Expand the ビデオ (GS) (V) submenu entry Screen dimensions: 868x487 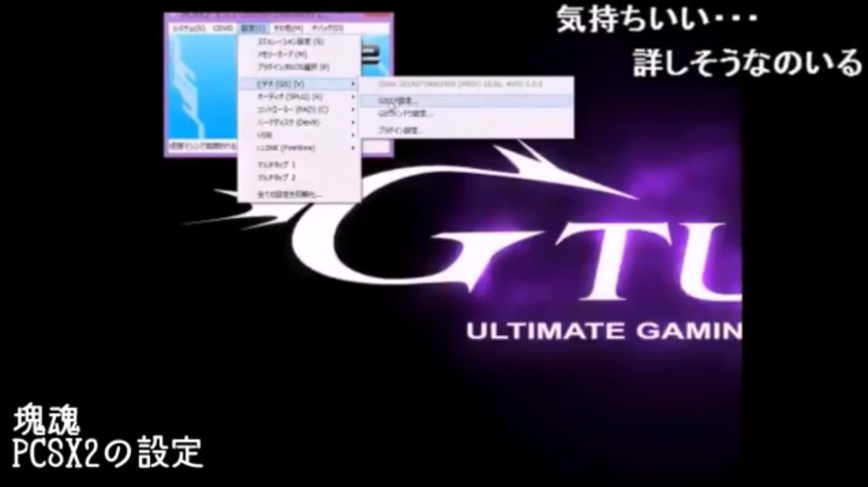tap(298, 84)
